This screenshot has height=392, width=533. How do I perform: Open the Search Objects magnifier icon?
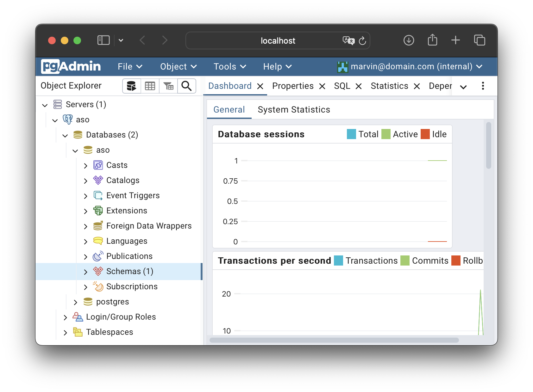tap(186, 86)
